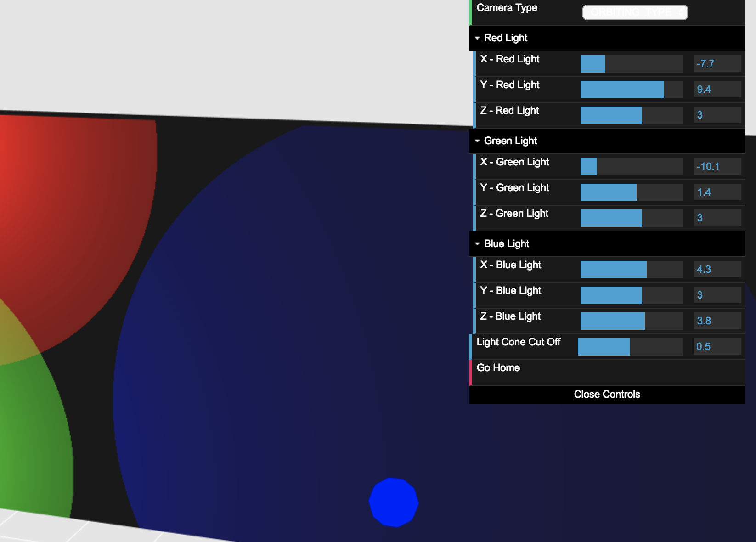Adjust the Z - Red Light slider
Image resolution: width=756 pixels, height=542 pixels.
pyautogui.click(x=632, y=115)
